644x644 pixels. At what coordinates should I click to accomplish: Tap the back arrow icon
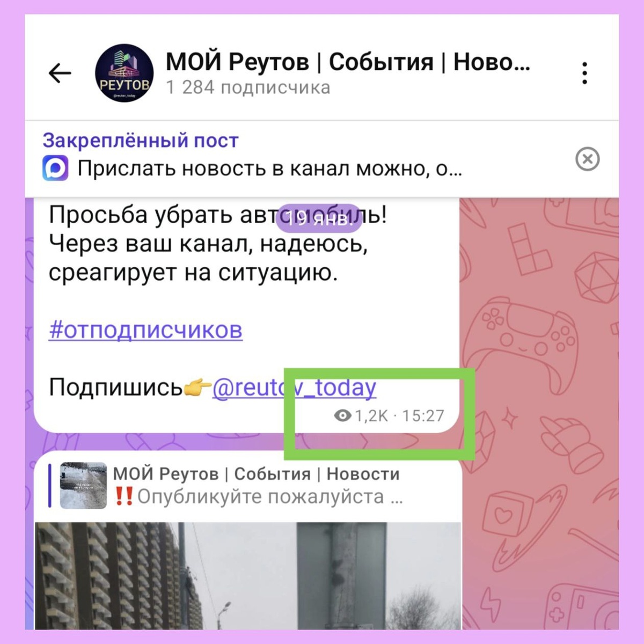coord(60,73)
